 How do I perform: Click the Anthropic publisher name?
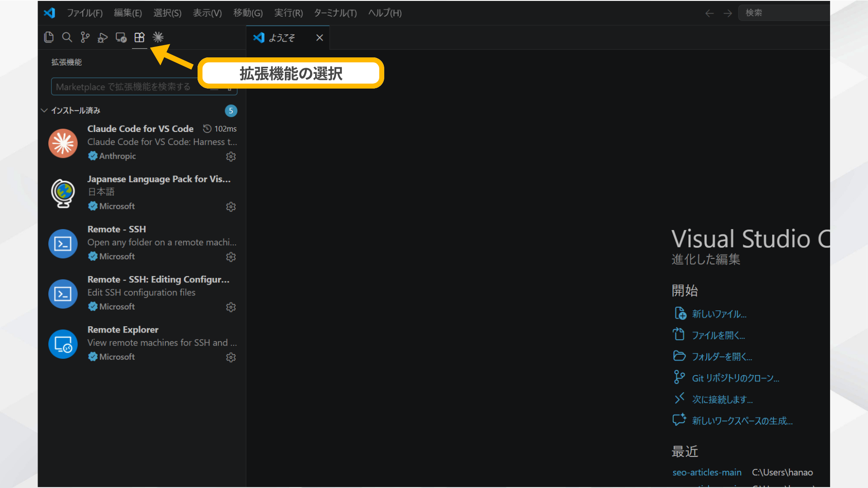(117, 156)
